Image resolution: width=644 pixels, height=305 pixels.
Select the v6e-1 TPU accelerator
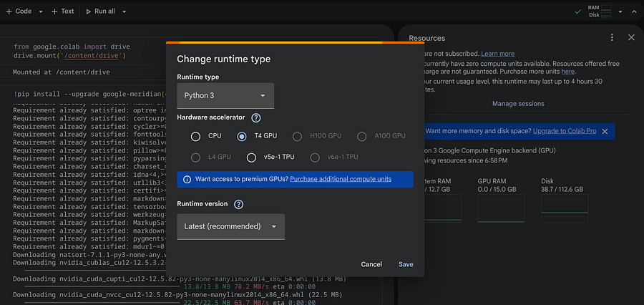(315, 158)
